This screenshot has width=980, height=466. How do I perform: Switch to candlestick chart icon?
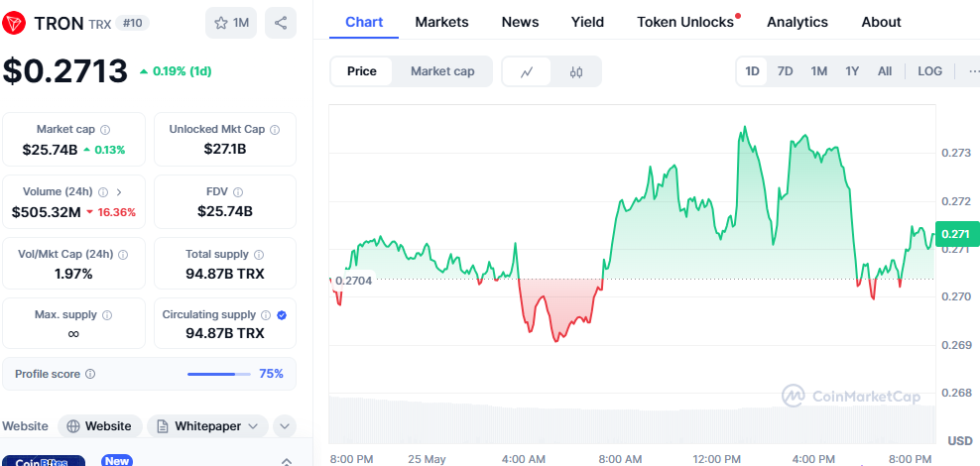[576, 71]
